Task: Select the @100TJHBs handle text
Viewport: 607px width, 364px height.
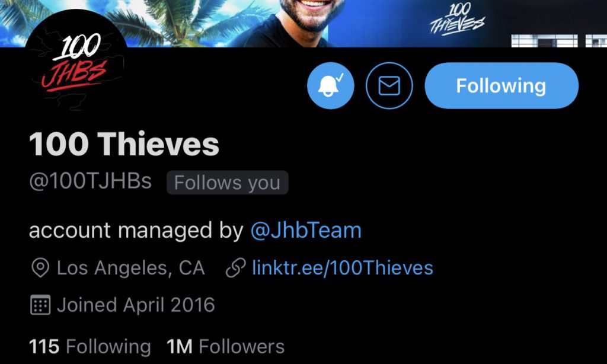Action: [90, 181]
